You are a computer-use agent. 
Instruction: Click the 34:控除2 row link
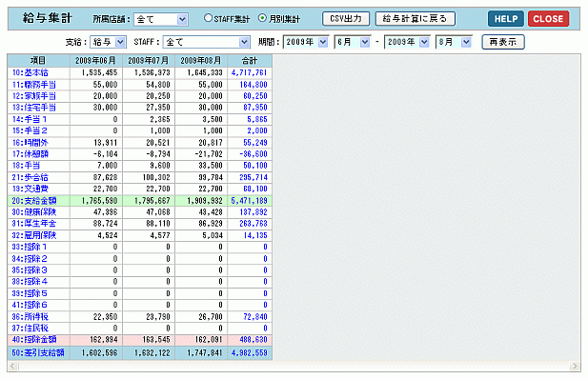30,259
